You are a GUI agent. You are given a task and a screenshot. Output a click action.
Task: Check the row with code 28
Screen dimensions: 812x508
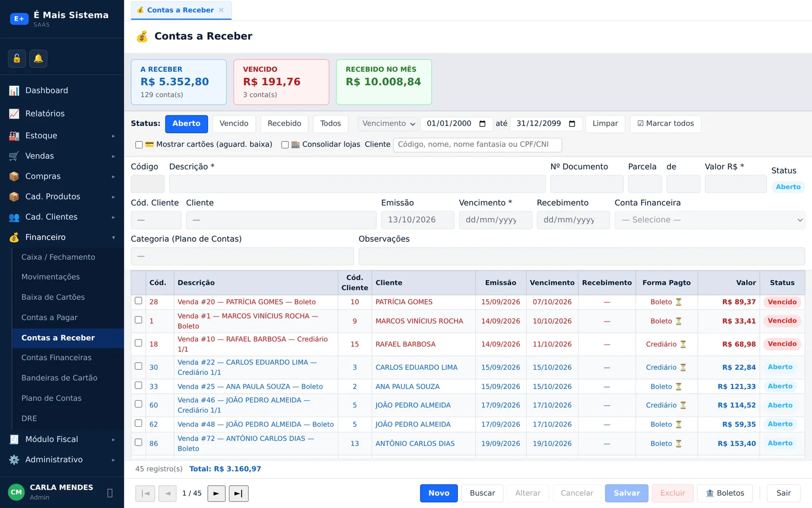coord(138,301)
